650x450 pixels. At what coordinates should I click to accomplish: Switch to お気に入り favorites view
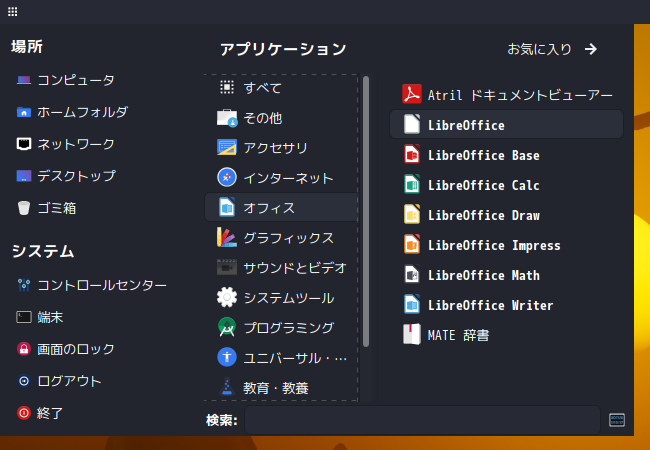(552, 49)
